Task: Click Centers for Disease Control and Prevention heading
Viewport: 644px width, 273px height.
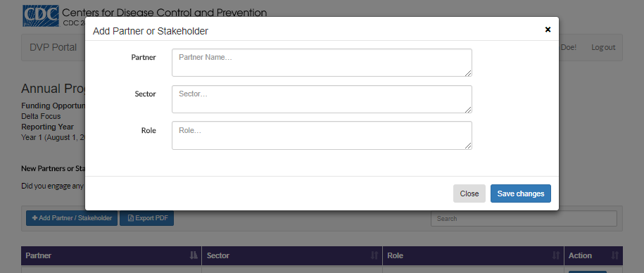Action: pyautogui.click(x=164, y=13)
